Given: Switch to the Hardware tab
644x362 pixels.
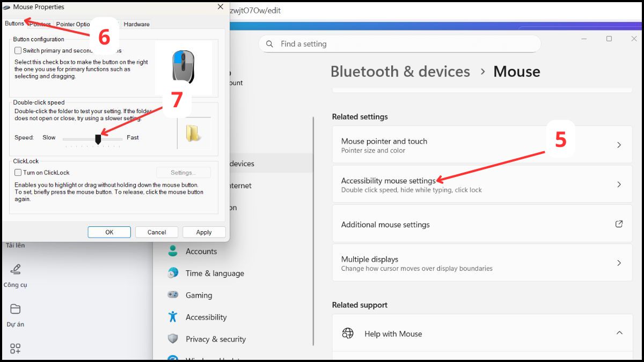Looking at the screenshot, I should 137,24.
